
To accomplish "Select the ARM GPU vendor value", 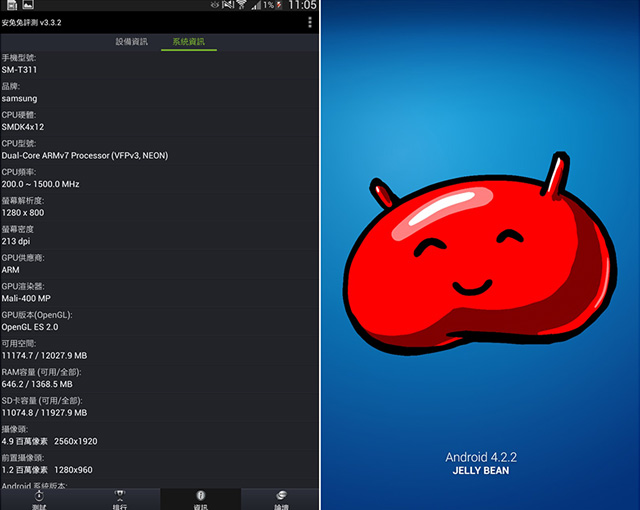I will pyautogui.click(x=11, y=270).
